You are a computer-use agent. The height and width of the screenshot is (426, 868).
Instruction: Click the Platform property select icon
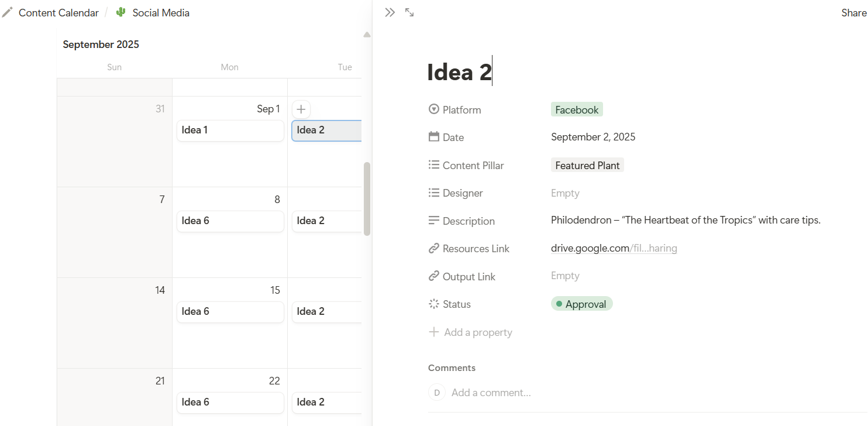(x=433, y=109)
